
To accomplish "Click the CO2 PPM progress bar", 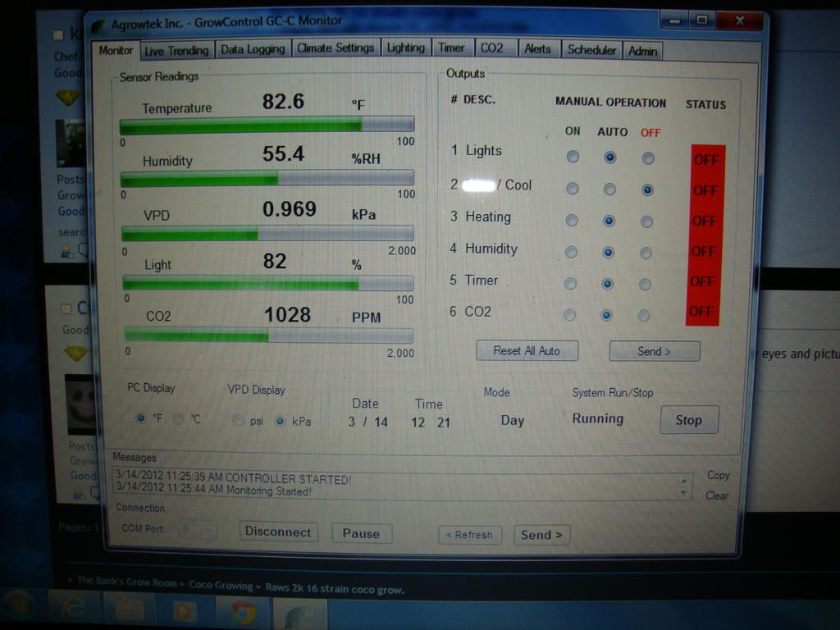I will [268, 336].
